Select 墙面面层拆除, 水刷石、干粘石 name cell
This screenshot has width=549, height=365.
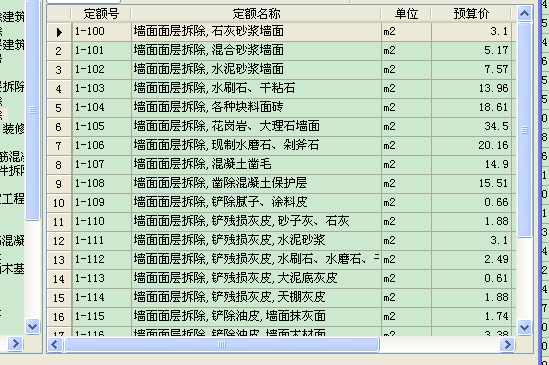point(257,88)
